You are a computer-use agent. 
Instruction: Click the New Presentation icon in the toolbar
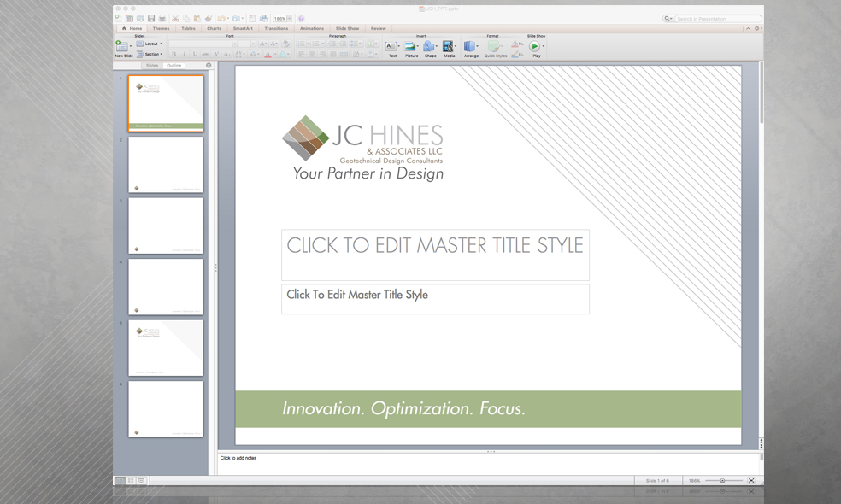point(119,18)
